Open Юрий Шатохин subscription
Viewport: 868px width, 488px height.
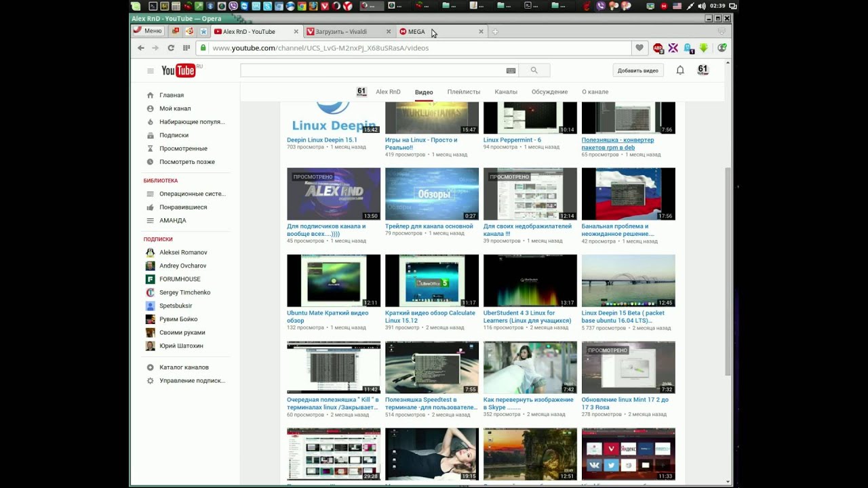(x=181, y=346)
